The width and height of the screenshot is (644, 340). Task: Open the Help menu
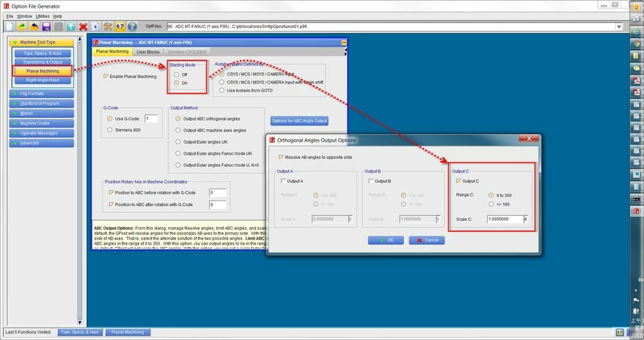[57, 16]
